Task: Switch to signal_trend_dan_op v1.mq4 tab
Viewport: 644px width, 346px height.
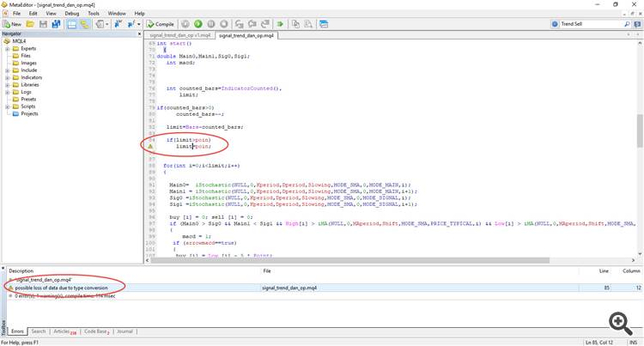Action: click(179, 35)
